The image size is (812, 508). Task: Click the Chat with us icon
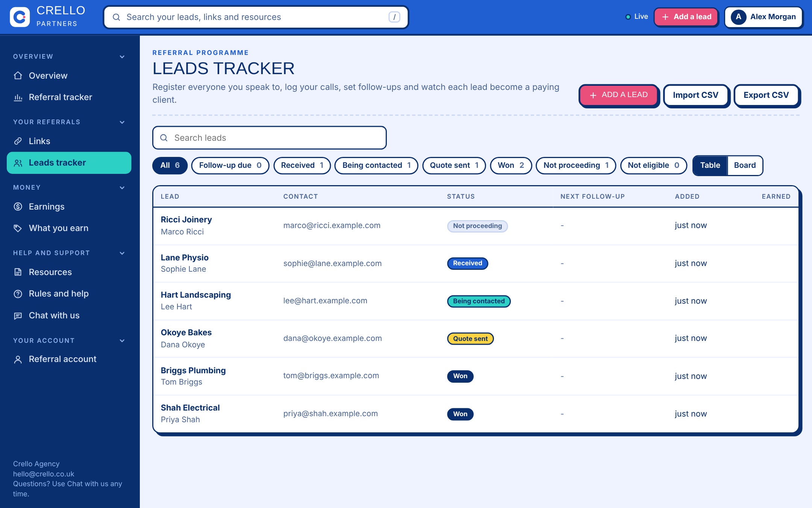click(18, 316)
